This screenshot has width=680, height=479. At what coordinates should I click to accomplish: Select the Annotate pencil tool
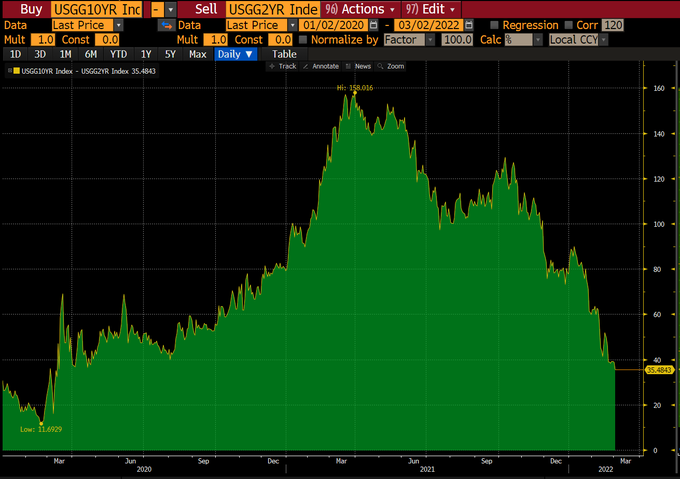coord(321,66)
